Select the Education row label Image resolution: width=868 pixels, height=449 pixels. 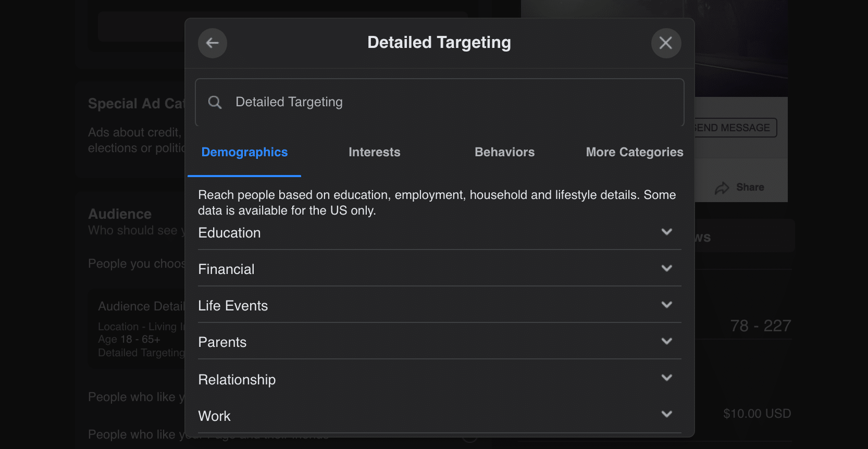click(x=229, y=233)
